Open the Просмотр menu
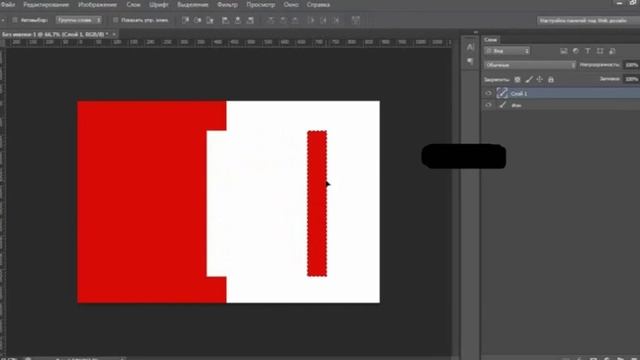Image resolution: width=640 pixels, height=360 pixels. (x=261, y=5)
